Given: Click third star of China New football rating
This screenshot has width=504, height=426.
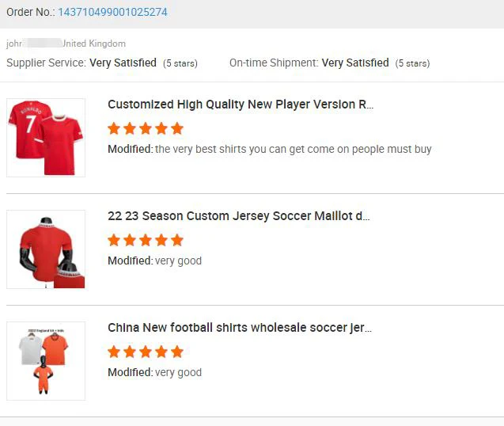Looking at the screenshot, I should point(146,352).
